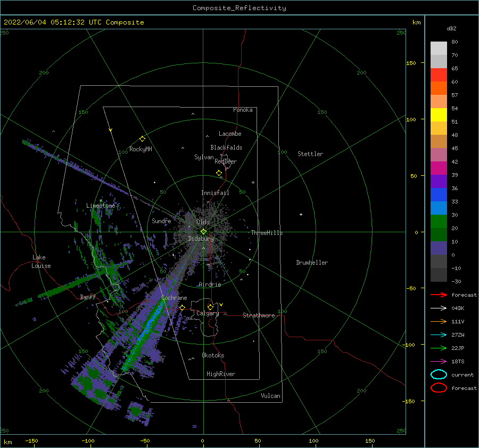Click the RockyMH label
The height and width of the screenshot is (448, 479).
pos(141,149)
